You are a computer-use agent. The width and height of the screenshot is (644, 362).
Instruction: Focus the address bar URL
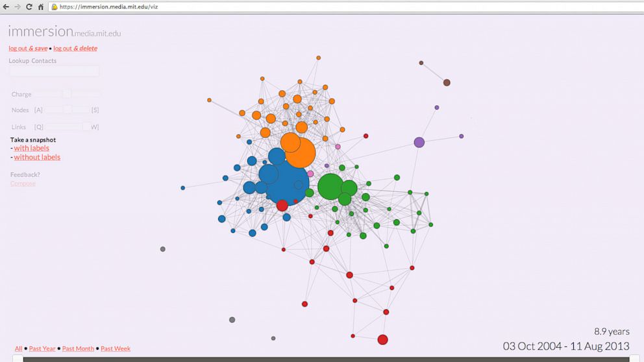[x=108, y=7]
